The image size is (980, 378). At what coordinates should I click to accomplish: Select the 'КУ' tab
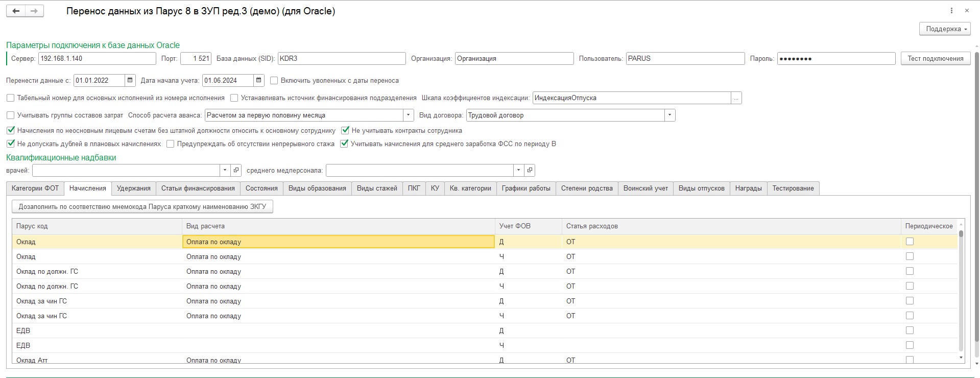coord(435,188)
